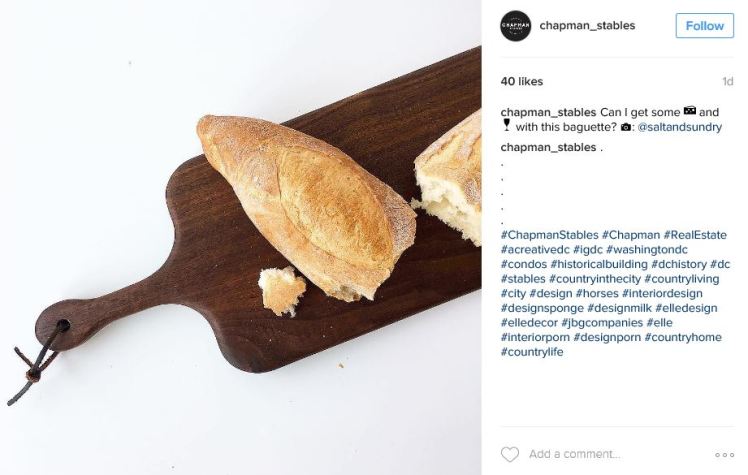Image resolution: width=748 pixels, height=475 pixels.
Task: Open the #ChapmanStables hashtag
Action: (550, 235)
